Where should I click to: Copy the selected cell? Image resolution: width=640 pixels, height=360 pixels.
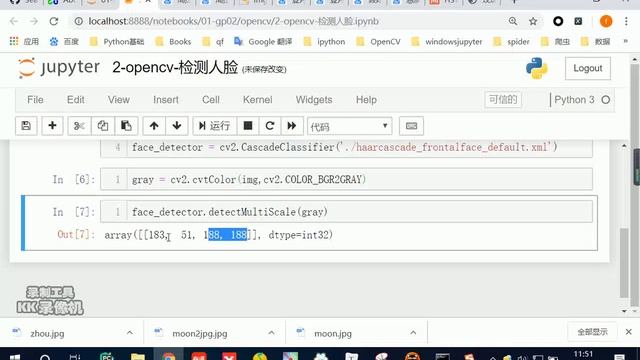(102, 126)
